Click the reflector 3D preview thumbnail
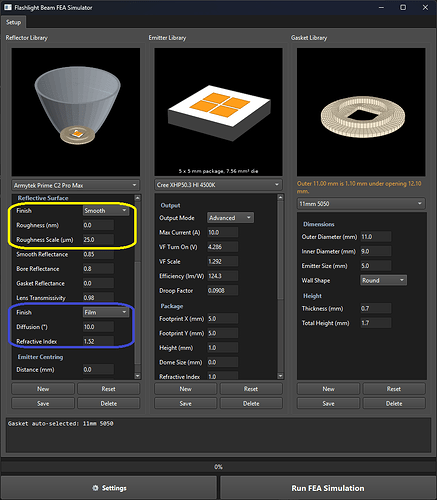This screenshot has width=437, height=500. [76, 112]
